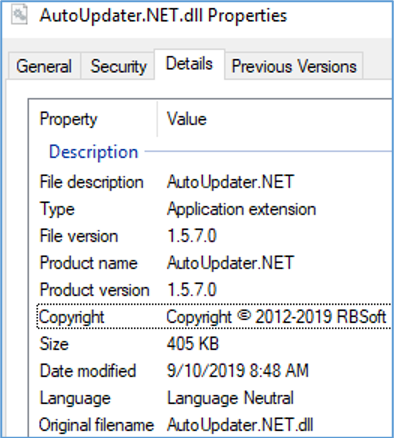The image size is (394, 438).
Task: Select the Size property label
Action: point(54,344)
